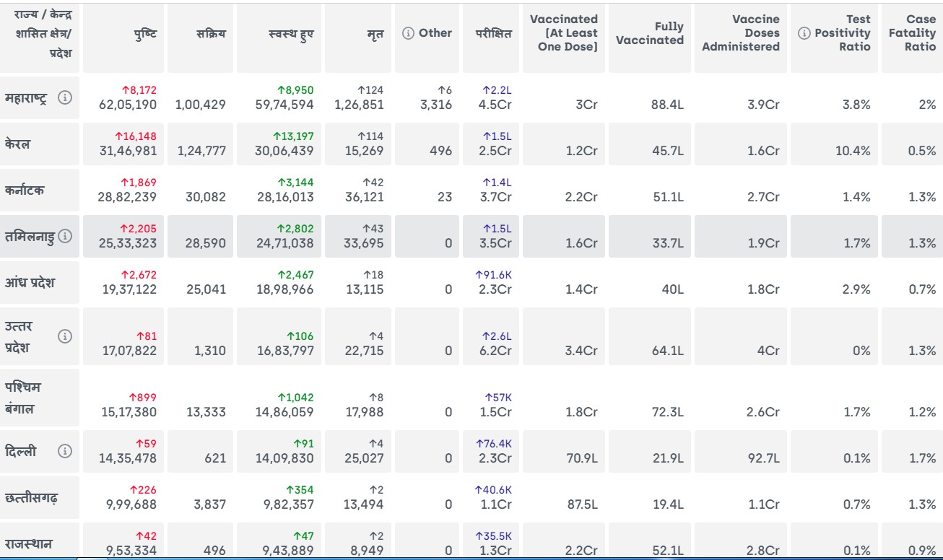This screenshot has width=943, height=560.
Task: Sort by मृत column header
Action: tap(375, 34)
